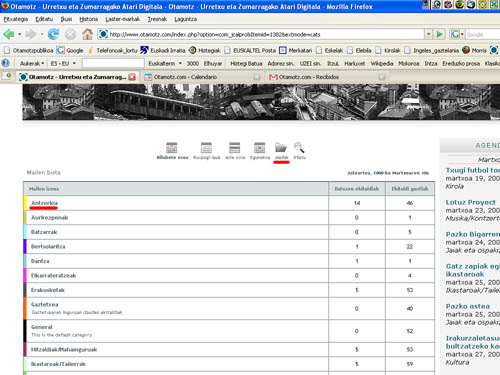Open the Hitzaldiak/Mahainguruak category
This screenshot has height=375, width=500.
point(64,350)
